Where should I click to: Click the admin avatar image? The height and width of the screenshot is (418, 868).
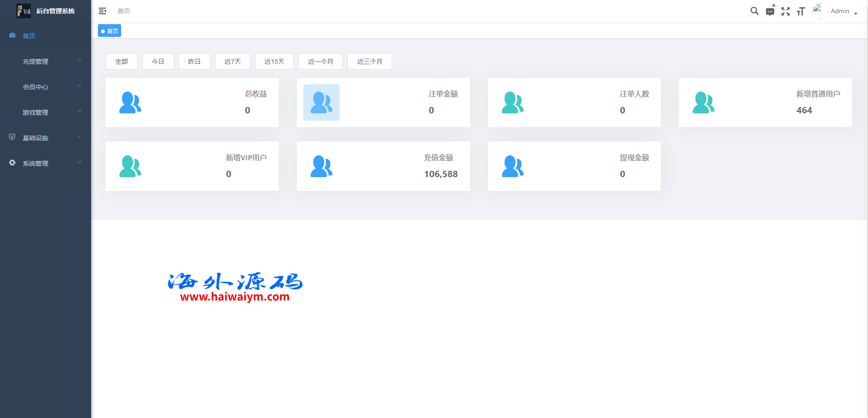(818, 11)
